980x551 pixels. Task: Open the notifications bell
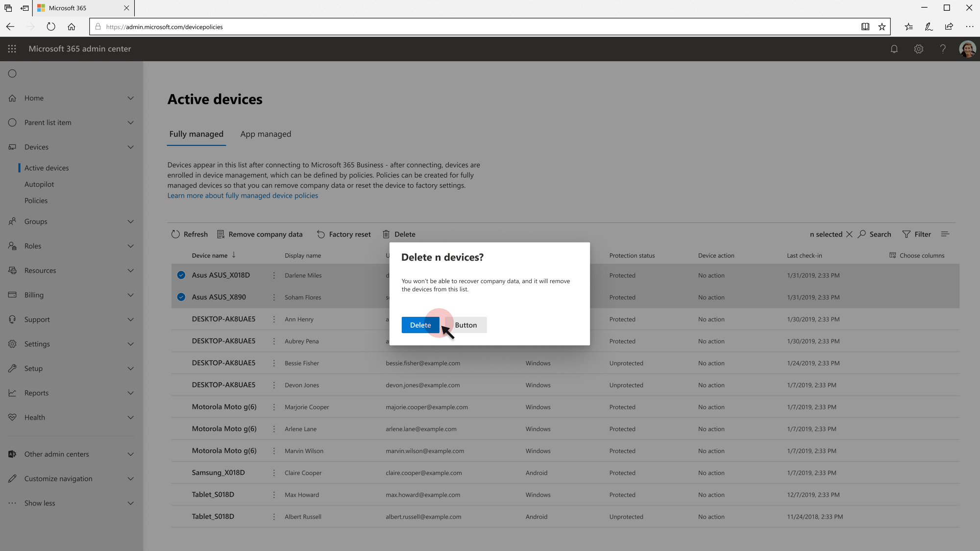(x=894, y=49)
